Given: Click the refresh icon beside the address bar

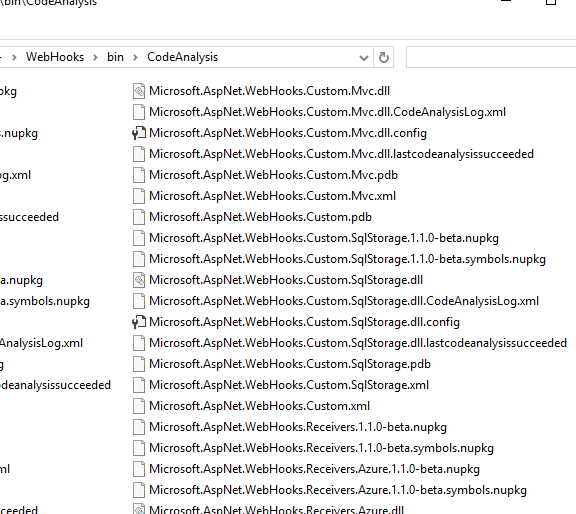Looking at the screenshot, I should pos(384,57).
